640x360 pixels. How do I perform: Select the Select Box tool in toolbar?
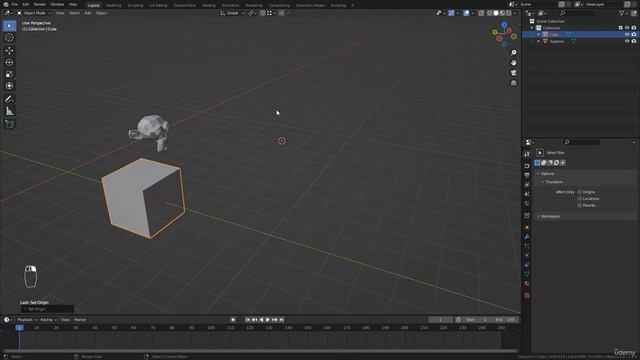[9, 26]
